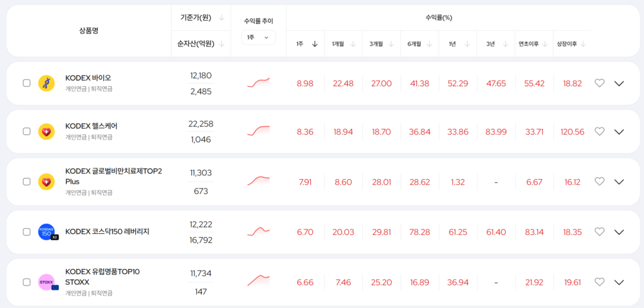Screen dimensions: 644x308
Task: Sort by 연초이후 return column
Action: pos(534,44)
